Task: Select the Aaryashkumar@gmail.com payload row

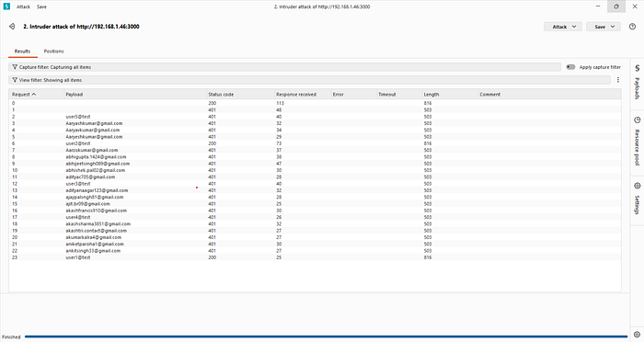Action: [x=315, y=123]
